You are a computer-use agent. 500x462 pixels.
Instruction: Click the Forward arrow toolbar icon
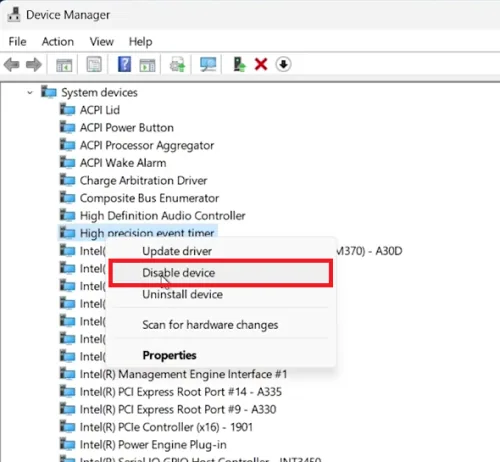tap(34, 64)
